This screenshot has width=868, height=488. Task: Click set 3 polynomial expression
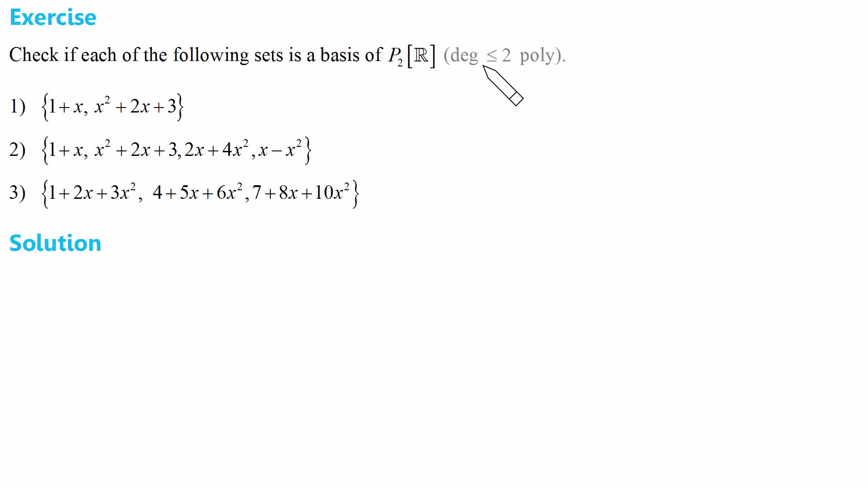[x=200, y=194]
